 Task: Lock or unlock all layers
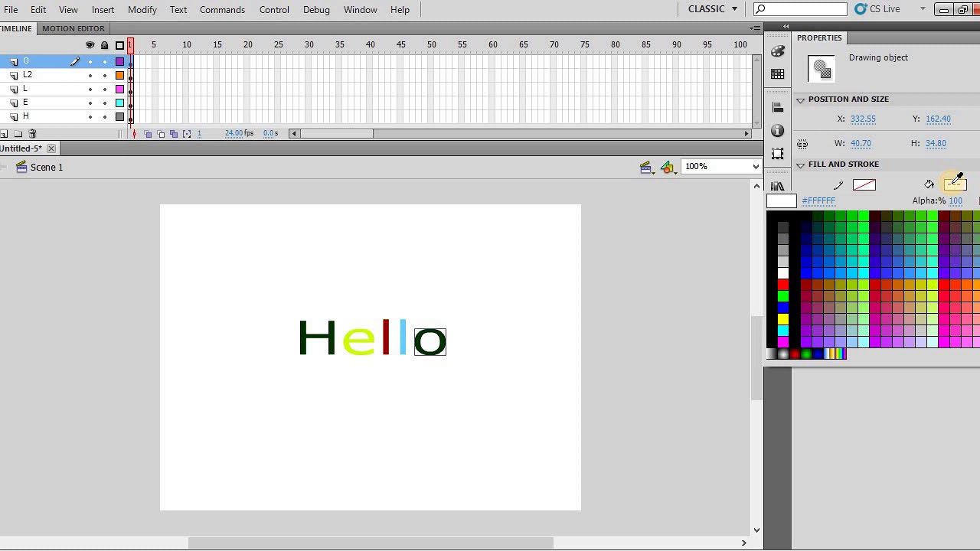coord(105,45)
